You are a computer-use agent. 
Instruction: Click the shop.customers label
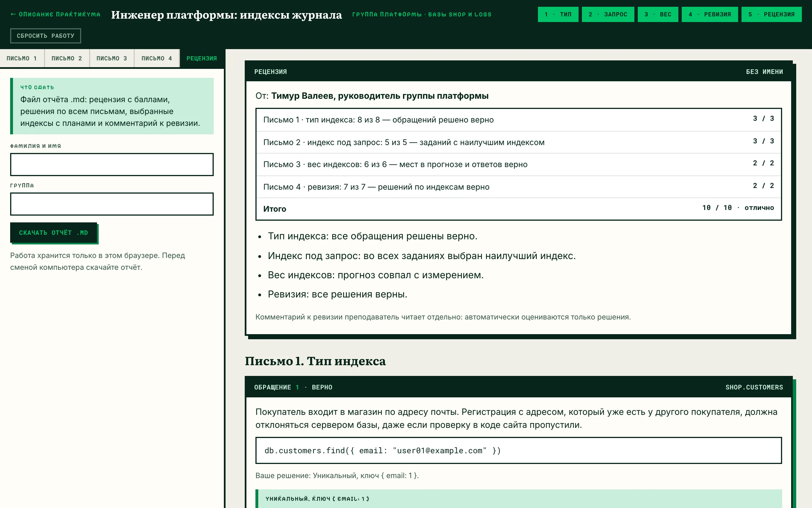pyautogui.click(x=754, y=387)
